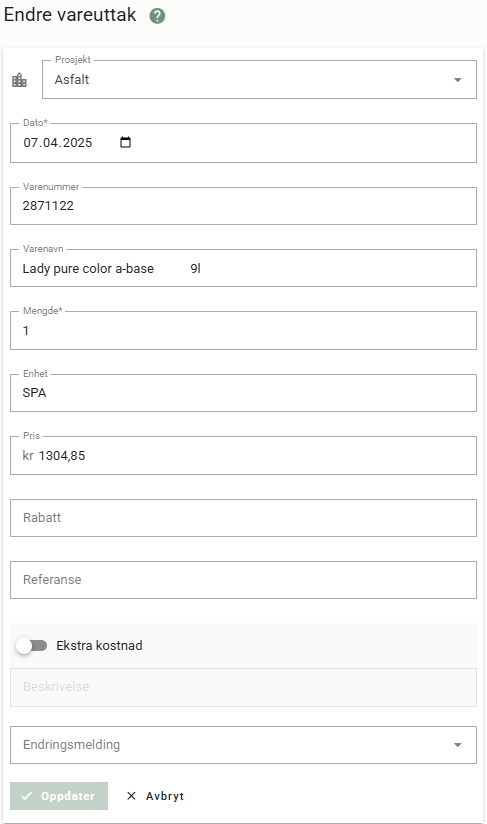Select the Varenavn input field
Screen dimensions: 487x824
pyautogui.click(x=243, y=268)
